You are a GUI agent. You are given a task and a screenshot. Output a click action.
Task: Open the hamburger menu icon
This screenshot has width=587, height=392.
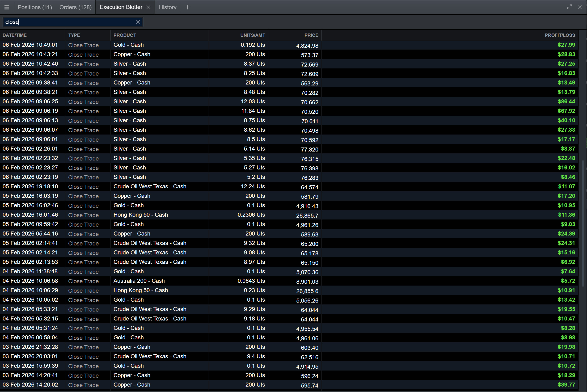click(x=7, y=7)
